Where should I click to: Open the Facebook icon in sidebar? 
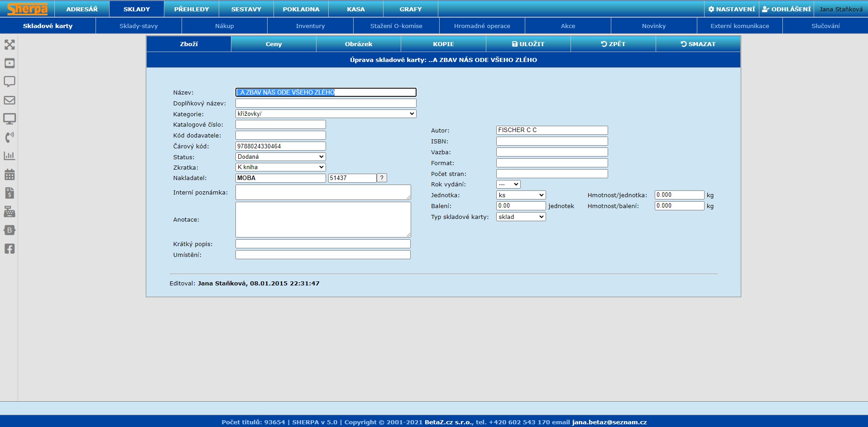pyautogui.click(x=10, y=249)
